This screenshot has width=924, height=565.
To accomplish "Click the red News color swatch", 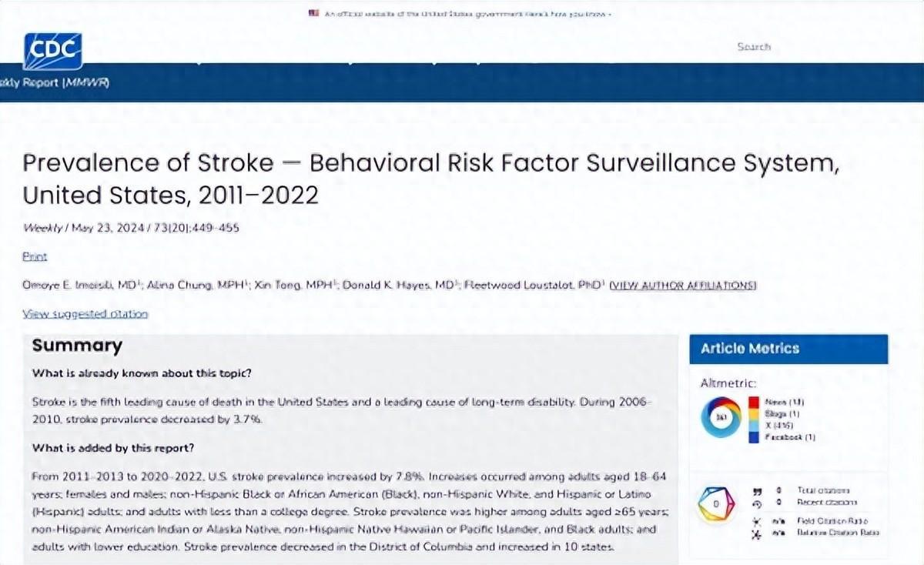I will point(755,402).
